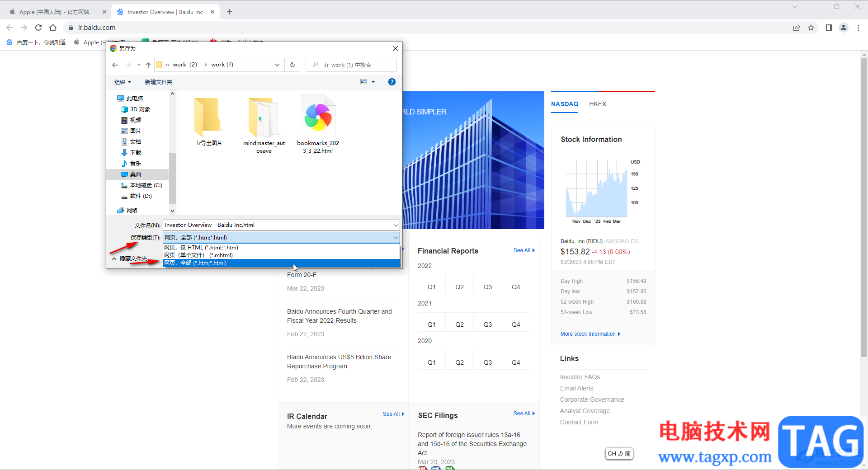
Task: Go up one folder level in dialog
Action: pyautogui.click(x=148, y=65)
